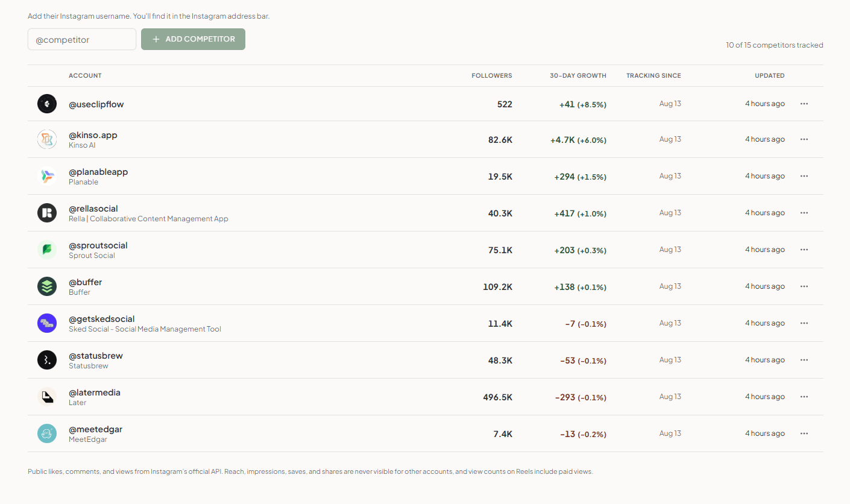The height and width of the screenshot is (504, 850).
Task: Open more options for @buffer row
Action: pos(804,286)
